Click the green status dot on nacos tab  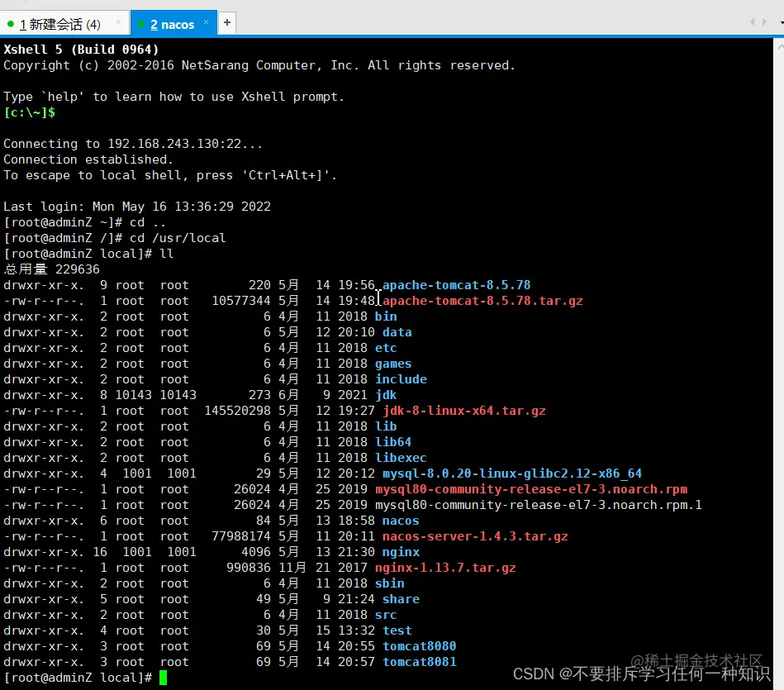pos(141,24)
